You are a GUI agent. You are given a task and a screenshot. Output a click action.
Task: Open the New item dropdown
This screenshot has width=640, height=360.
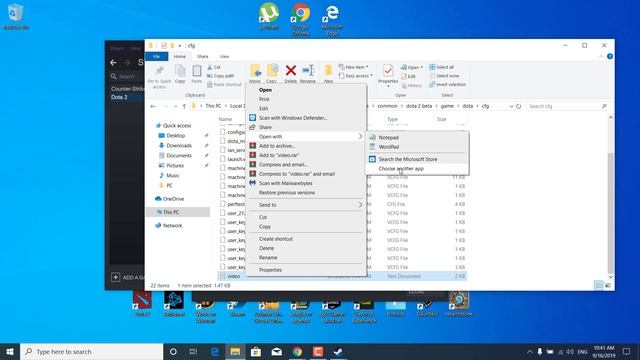tap(353, 67)
